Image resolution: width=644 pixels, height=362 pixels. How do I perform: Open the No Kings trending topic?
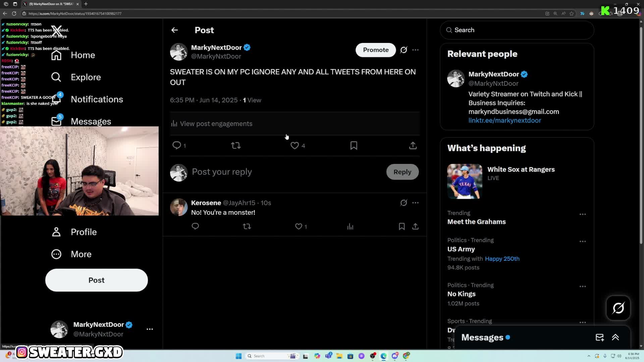click(461, 294)
